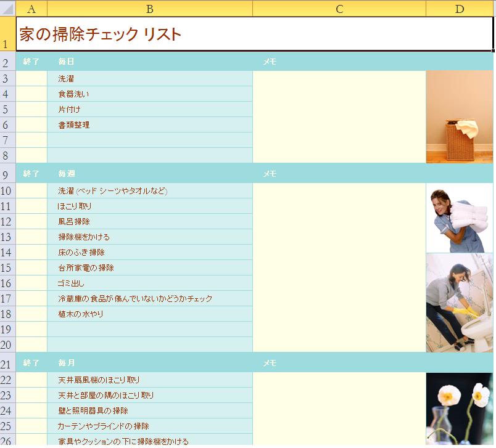Select column D header
This screenshot has height=448, width=496.
click(x=460, y=8)
